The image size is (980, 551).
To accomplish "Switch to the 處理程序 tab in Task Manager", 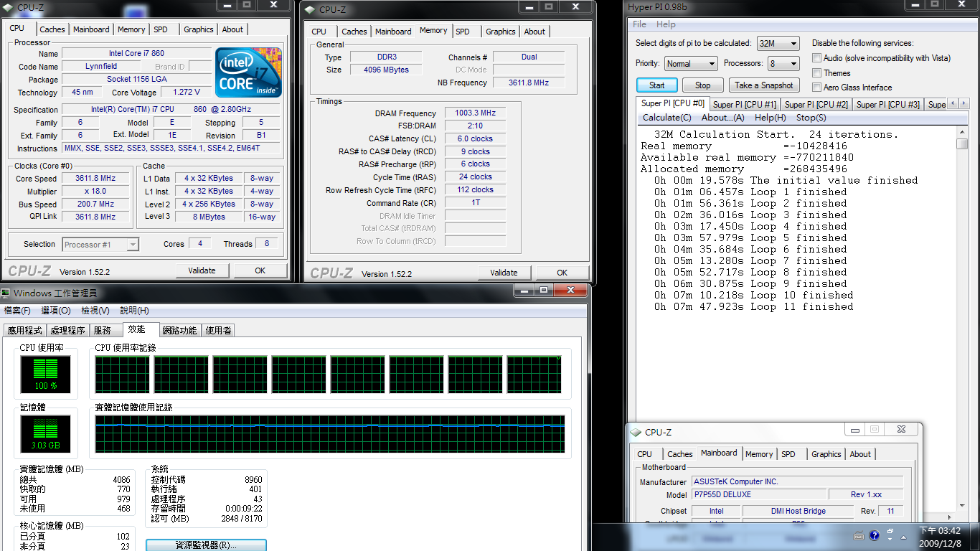I will 68,331.
